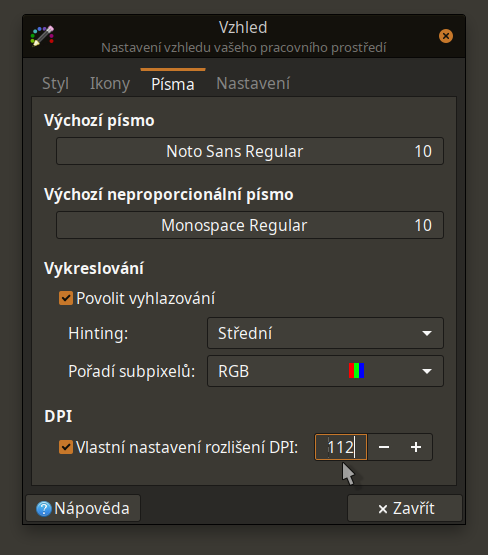
Task: Disable Povolit vyhlazování checkbox
Action: [x=66, y=298]
